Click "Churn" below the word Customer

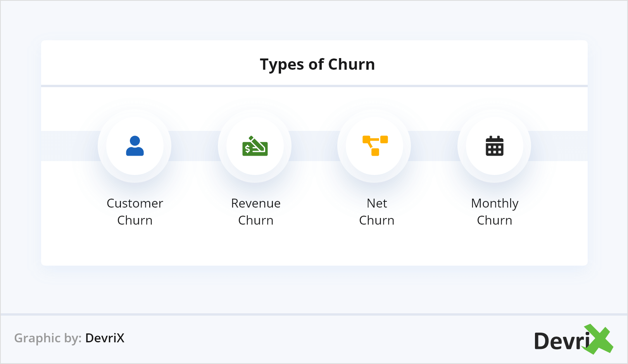pyautogui.click(x=135, y=220)
